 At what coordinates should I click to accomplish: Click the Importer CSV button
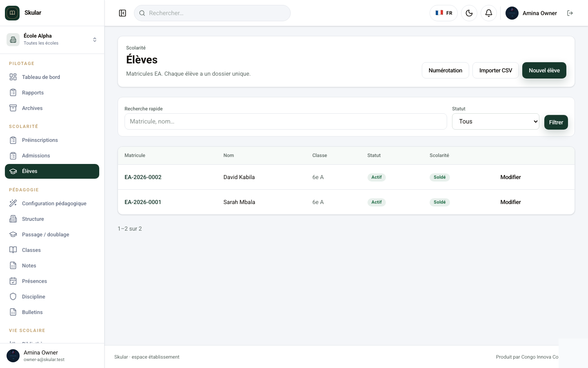496,70
